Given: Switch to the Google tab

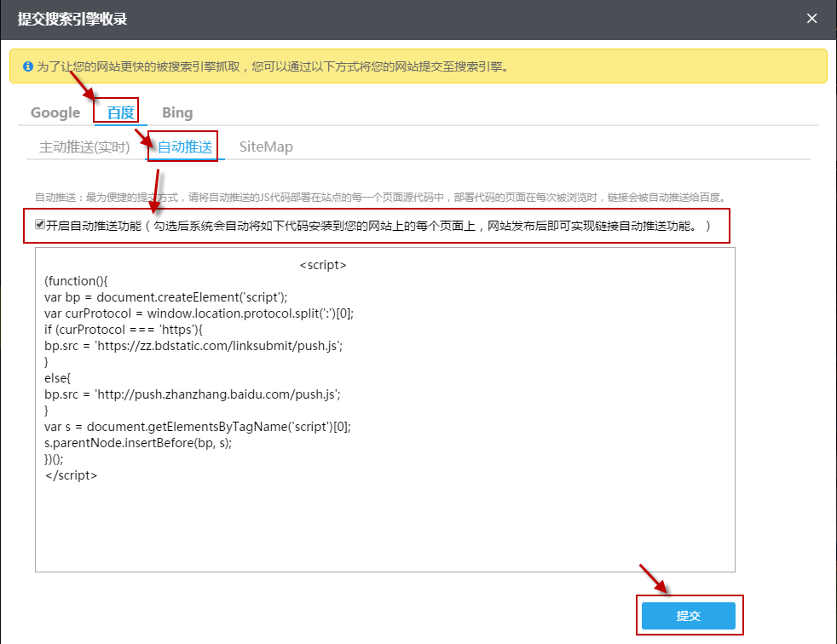Looking at the screenshot, I should coord(55,112).
